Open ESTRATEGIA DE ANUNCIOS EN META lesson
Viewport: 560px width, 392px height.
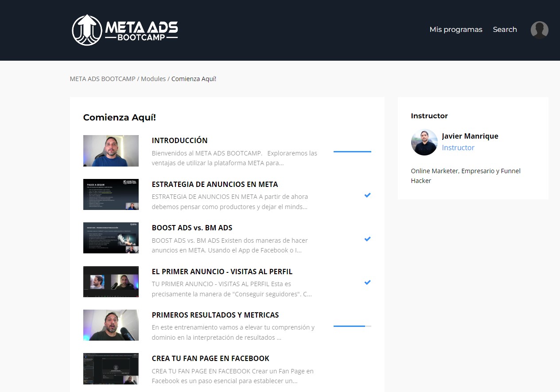[x=215, y=184]
